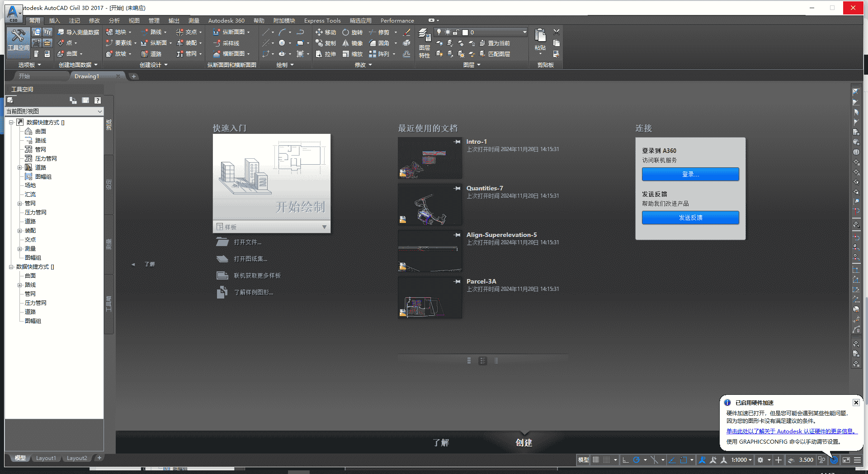This screenshot has height=474, width=868.
Task: Click the blue 登录... sign-in button
Action: (690, 174)
